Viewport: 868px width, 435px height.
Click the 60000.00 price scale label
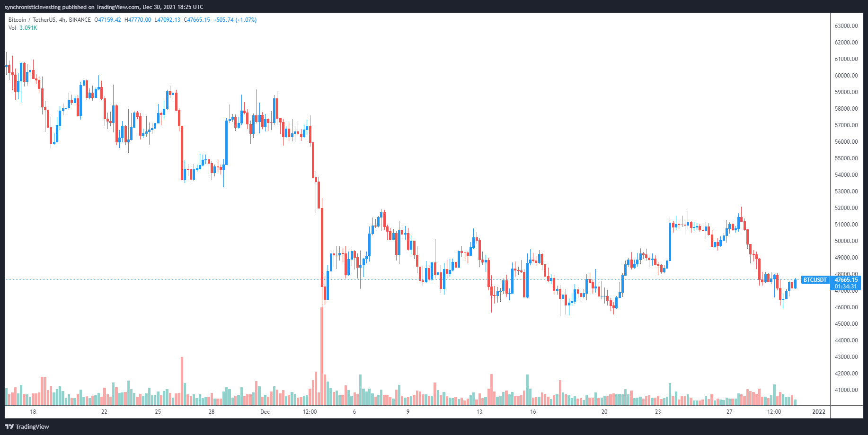click(846, 76)
